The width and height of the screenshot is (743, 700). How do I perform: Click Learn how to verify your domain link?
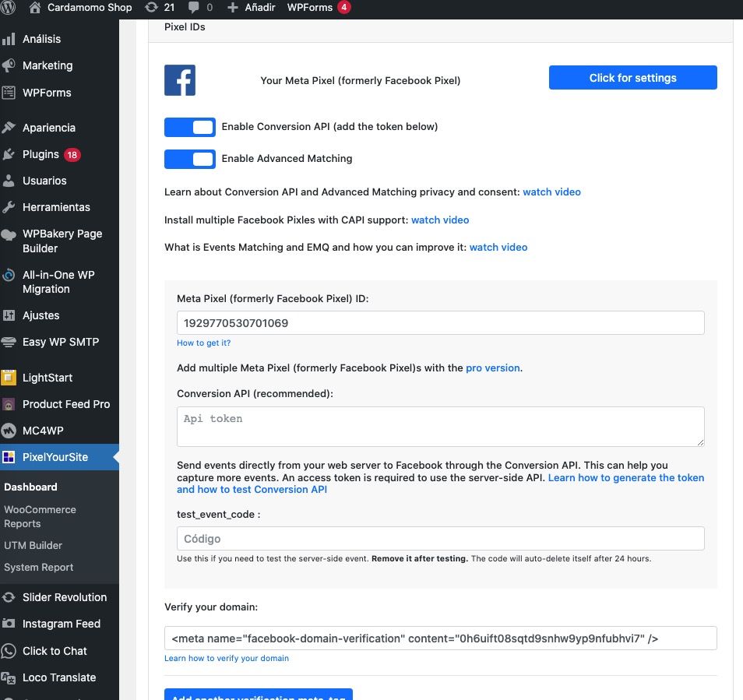pos(227,658)
